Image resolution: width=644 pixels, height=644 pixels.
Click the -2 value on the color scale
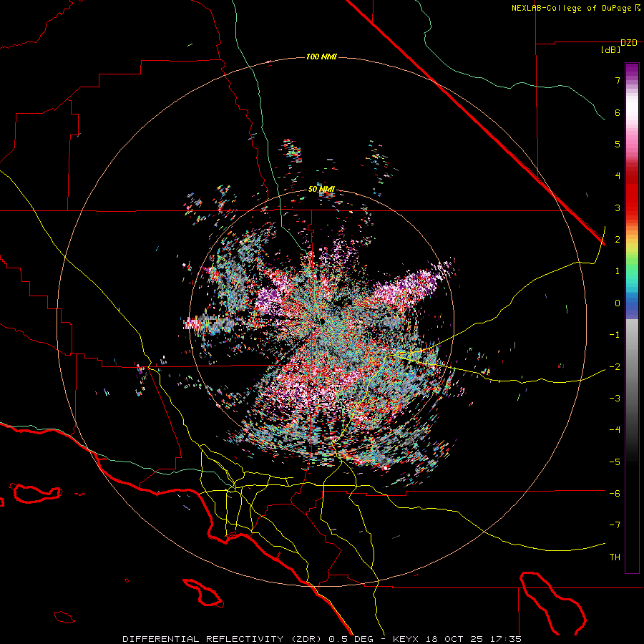(615, 366)
